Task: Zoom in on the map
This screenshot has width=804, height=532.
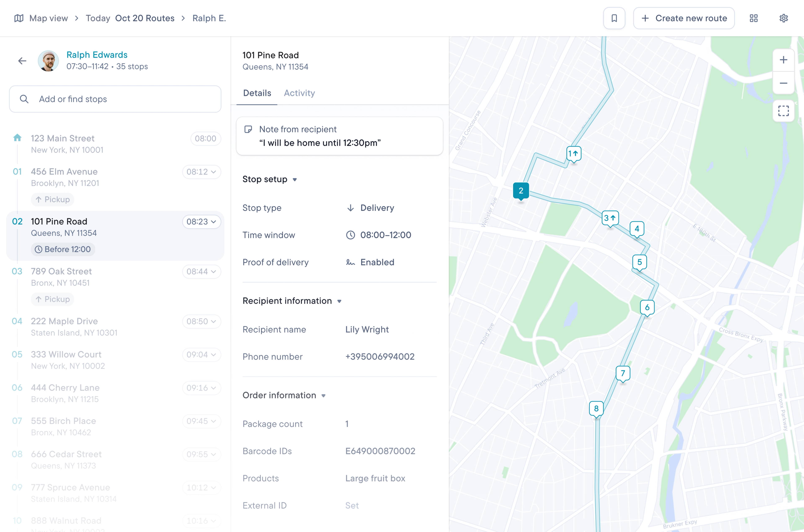Action: [783, 60]
